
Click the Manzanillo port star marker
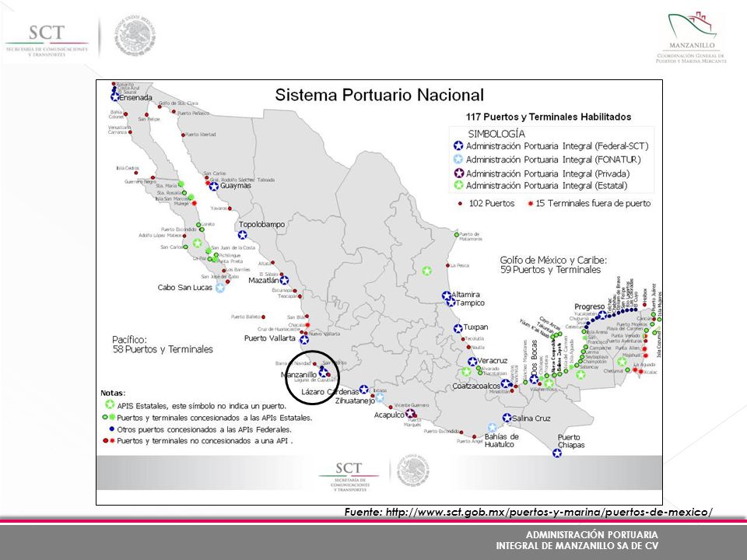pos(323,372)
